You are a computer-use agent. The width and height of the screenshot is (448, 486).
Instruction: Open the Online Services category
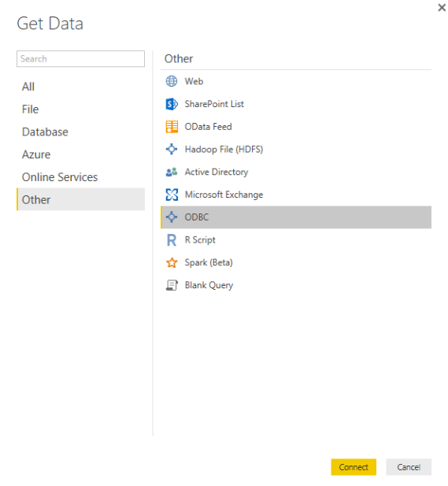80,177
